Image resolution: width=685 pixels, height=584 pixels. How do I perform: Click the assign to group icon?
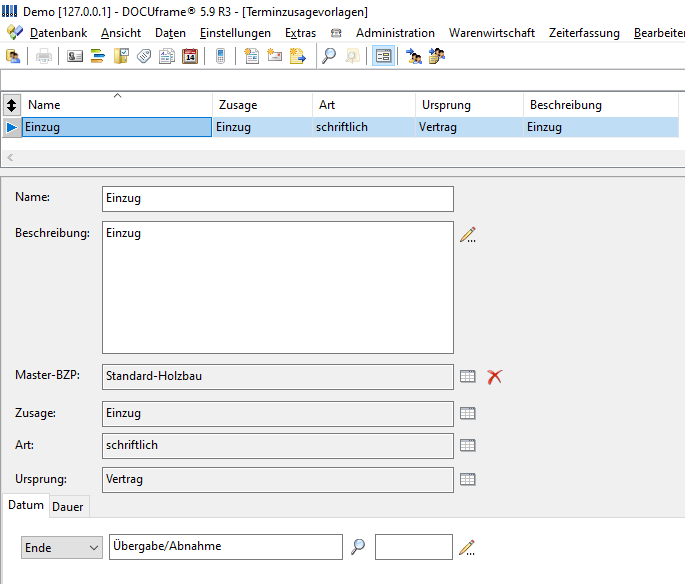tap(437, 56)
